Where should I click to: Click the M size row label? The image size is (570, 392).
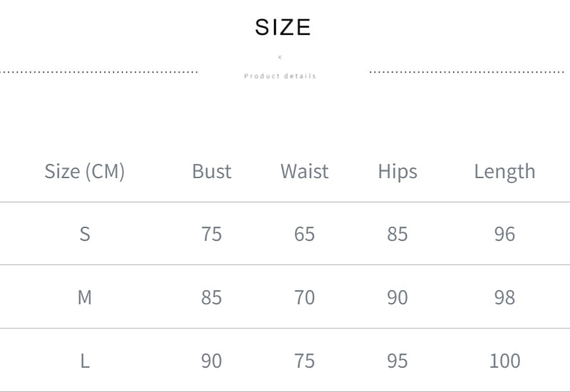(x=85, y=297)
